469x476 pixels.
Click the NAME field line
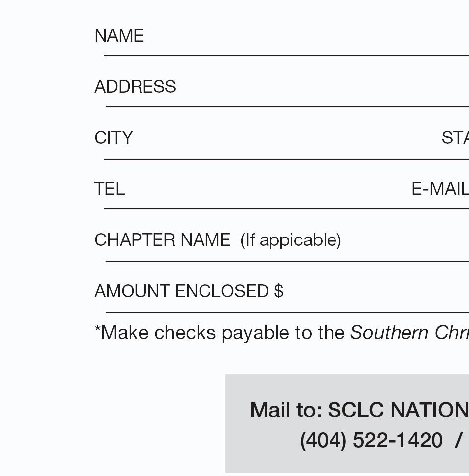point(286,55)
